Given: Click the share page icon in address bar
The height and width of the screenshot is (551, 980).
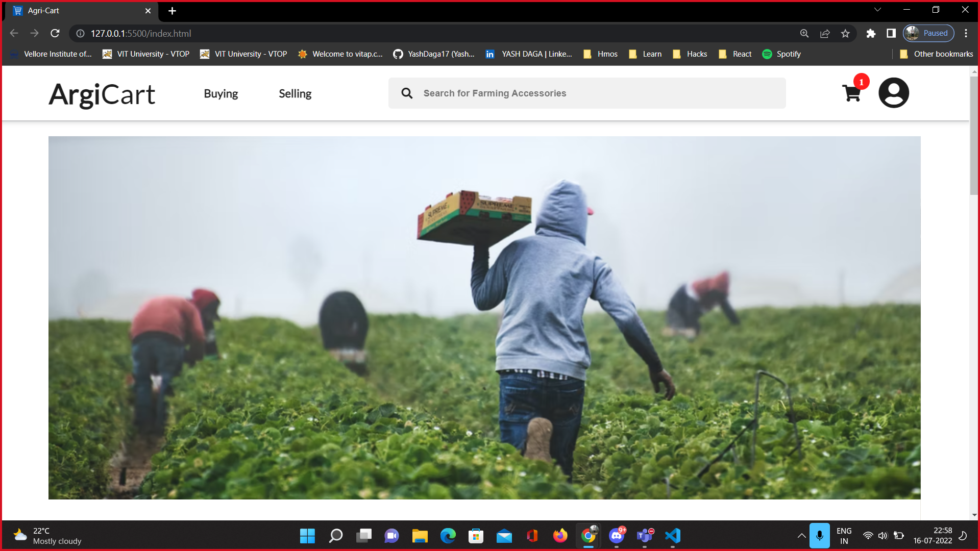Looking at the screenshot, I should coord(825,33).
